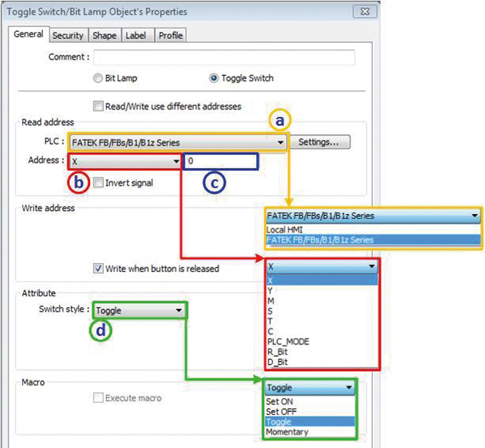Select C in address type list
Screen dimensions: 485x448
tap(322, 332)
